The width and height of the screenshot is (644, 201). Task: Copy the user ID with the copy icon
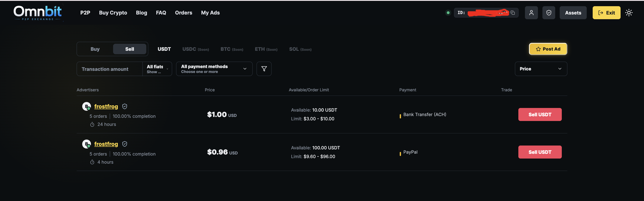[513, 13]
